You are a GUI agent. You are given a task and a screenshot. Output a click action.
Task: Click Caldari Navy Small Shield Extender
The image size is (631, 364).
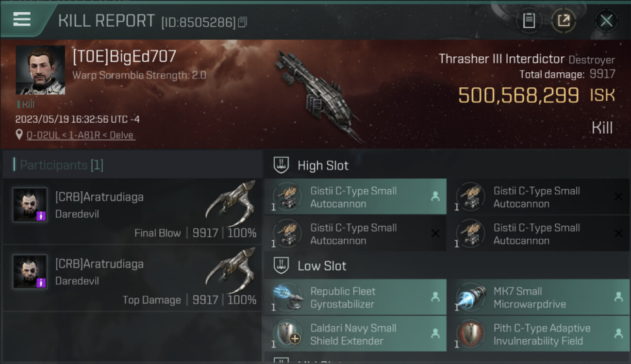[355, 334]
